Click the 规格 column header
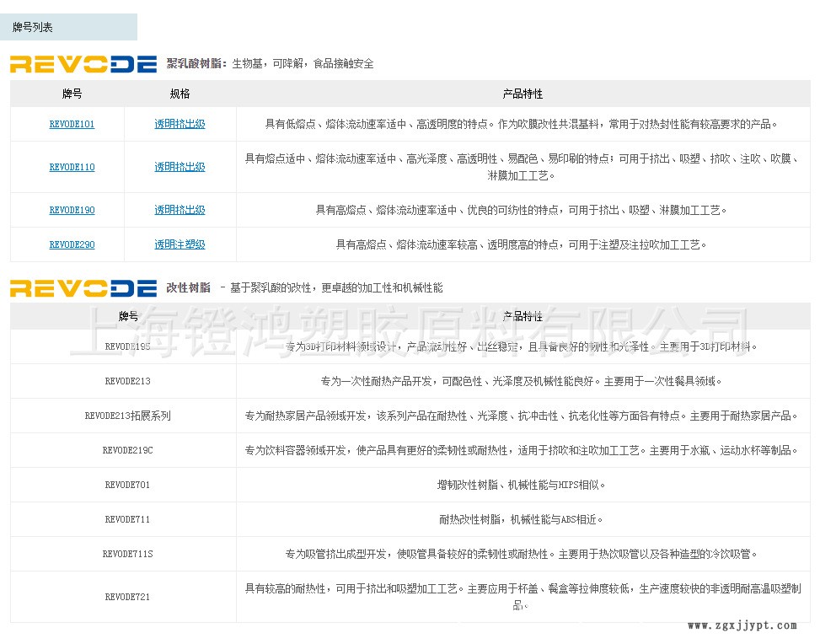This screenshot has height=644, width=820. coord(180,94)
